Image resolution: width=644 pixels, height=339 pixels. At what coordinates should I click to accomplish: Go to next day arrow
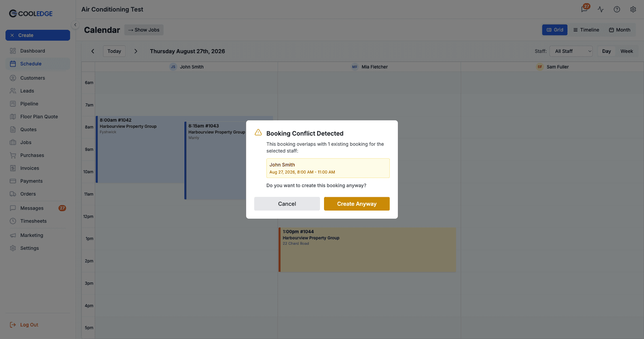tap(136, 51)
